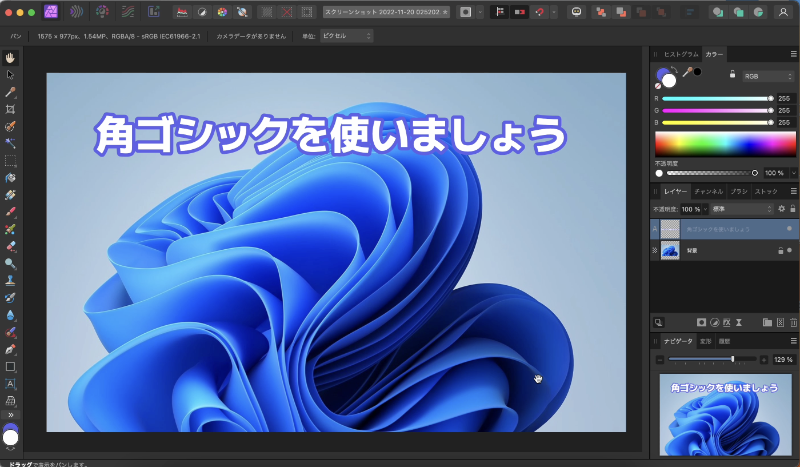Viewport: 800px width, 467px height.
Task: Choose the Selection Brush tool
Action: pyautogui.click(x=10, y=126)
